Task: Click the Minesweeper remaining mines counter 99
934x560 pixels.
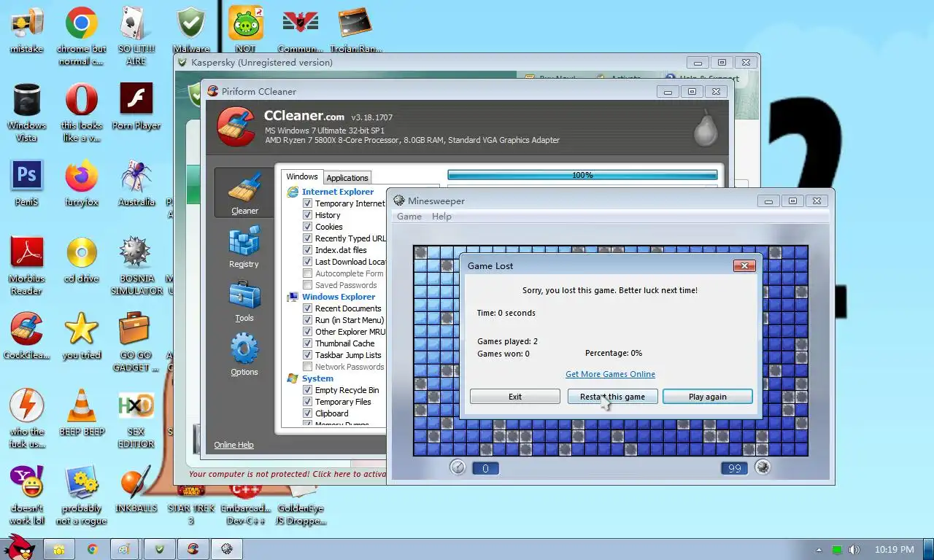Action: (x=734, y=468)
